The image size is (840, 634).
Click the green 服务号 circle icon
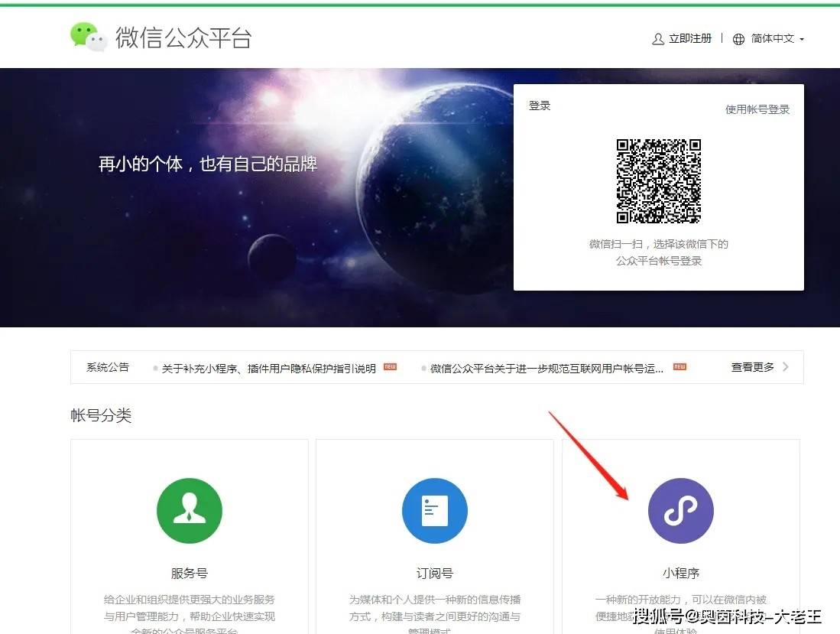(190, 511)
